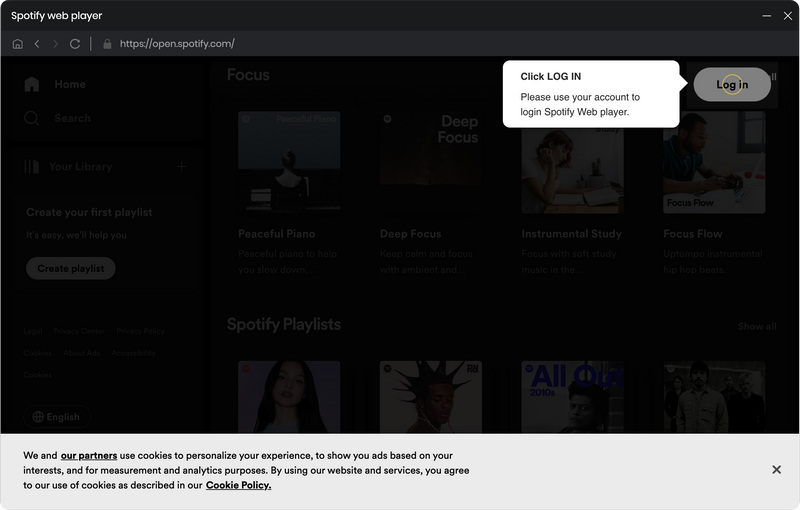Click the globe icon next to English

click(x=38, y=417)
